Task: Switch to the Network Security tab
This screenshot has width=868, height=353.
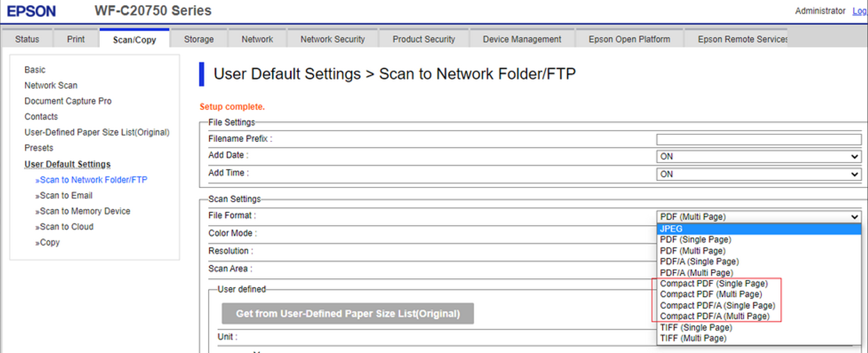Action: 332,39
